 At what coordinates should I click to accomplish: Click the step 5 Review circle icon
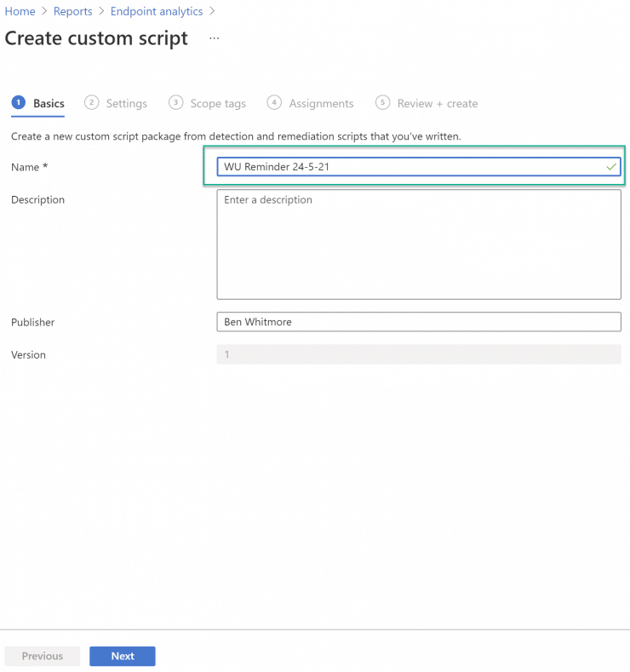pos(382,103)
